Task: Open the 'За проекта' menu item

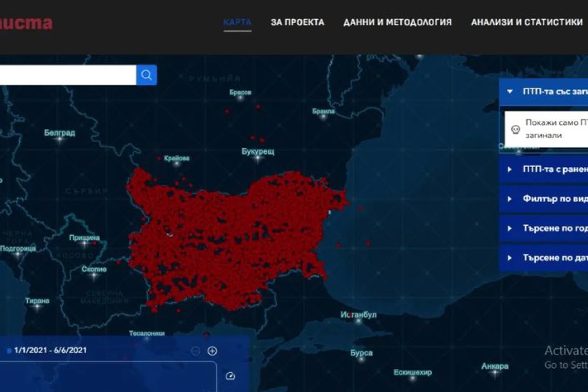Action: (298, 22)
